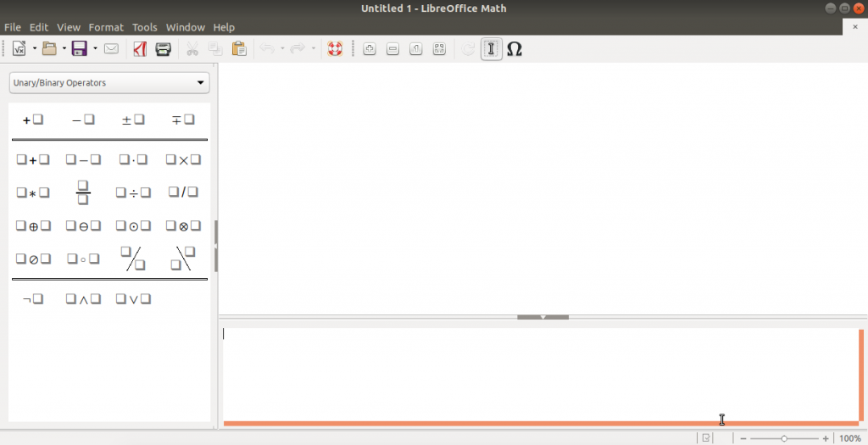Click the Copy icon
This screenshot has height=445, width=868.
coord(215,48)
